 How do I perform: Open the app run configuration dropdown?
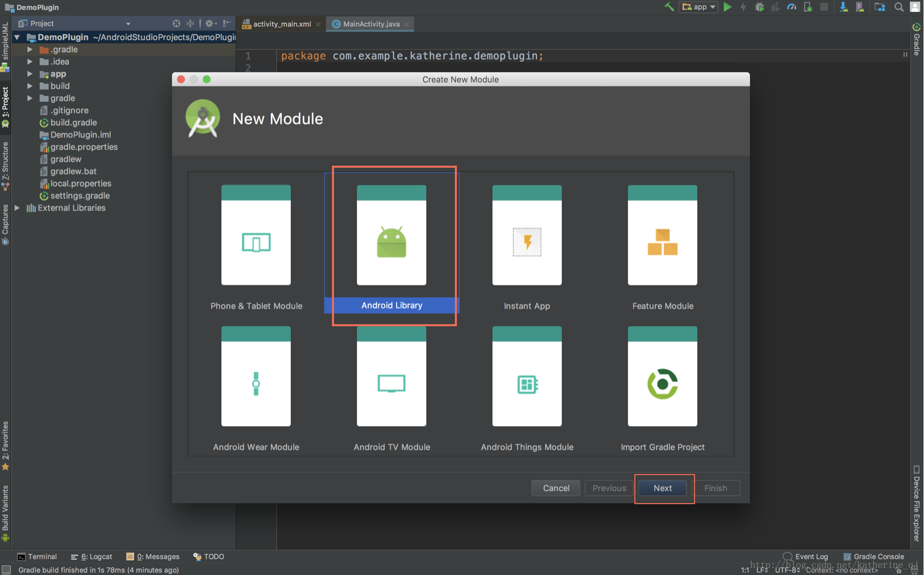click(x=699, y=7)
